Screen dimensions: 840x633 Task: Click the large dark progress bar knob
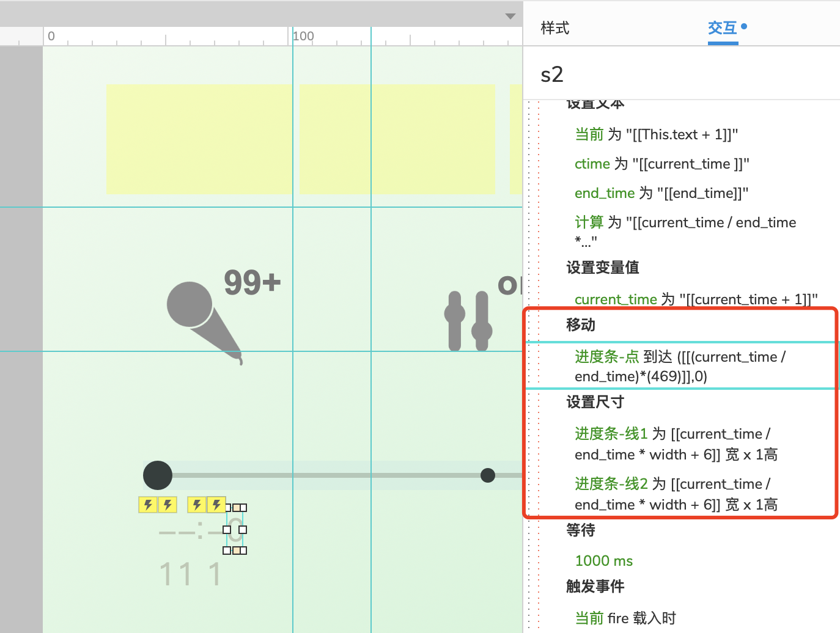click(158, 475)
